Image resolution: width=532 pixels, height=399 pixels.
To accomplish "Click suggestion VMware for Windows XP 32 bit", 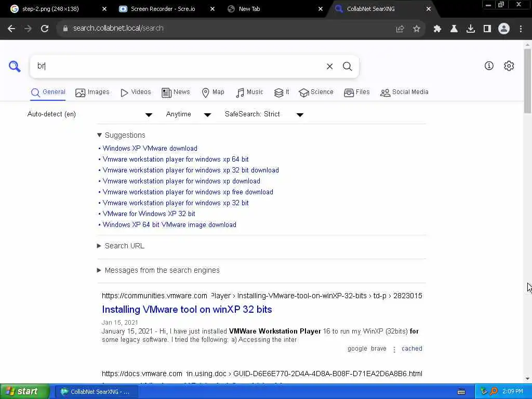I will pyautogui.click(x=149, y=214).
